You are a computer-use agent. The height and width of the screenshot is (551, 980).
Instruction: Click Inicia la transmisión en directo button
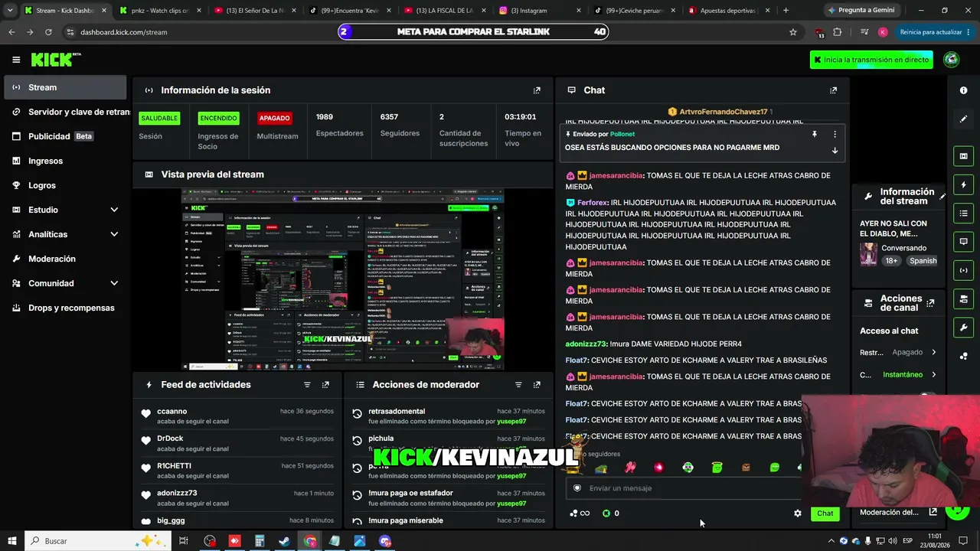click(871, 60)
